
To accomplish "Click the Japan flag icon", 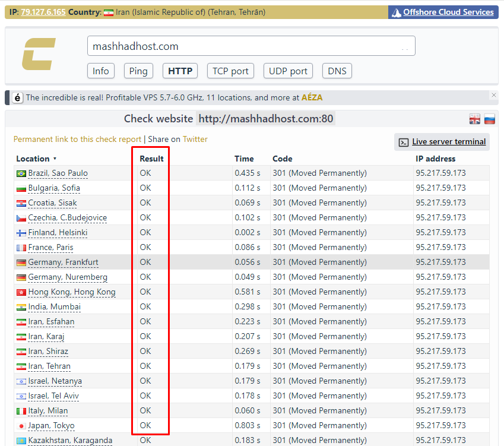I will 21,426.
